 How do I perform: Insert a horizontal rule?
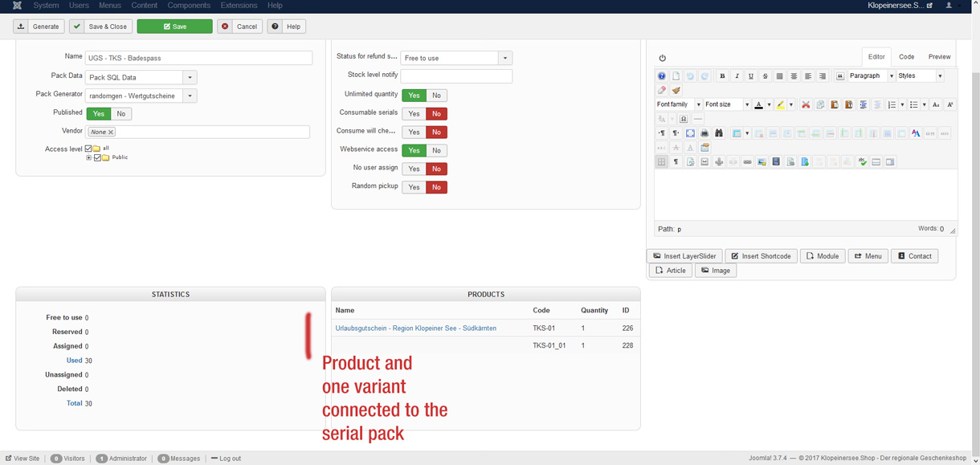click(698, 119)
